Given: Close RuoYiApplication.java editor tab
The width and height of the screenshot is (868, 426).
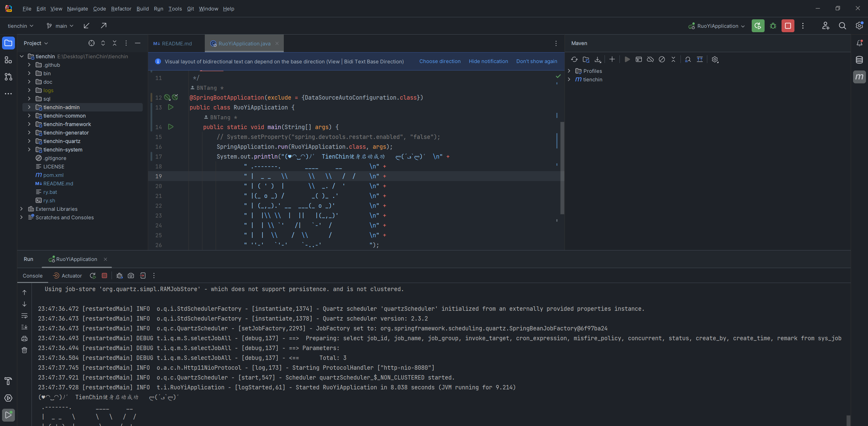Looking at the screenshot, I should (x=277, y=43).
